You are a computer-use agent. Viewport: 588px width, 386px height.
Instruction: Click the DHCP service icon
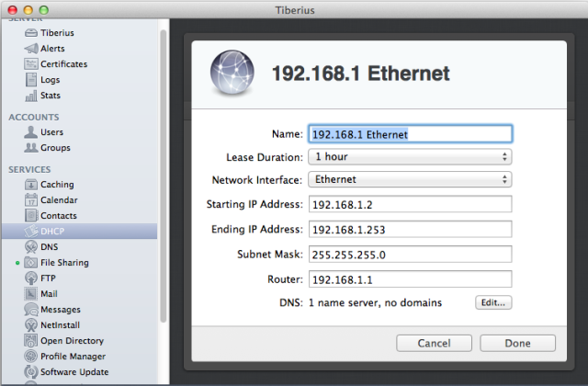point(30,231)
